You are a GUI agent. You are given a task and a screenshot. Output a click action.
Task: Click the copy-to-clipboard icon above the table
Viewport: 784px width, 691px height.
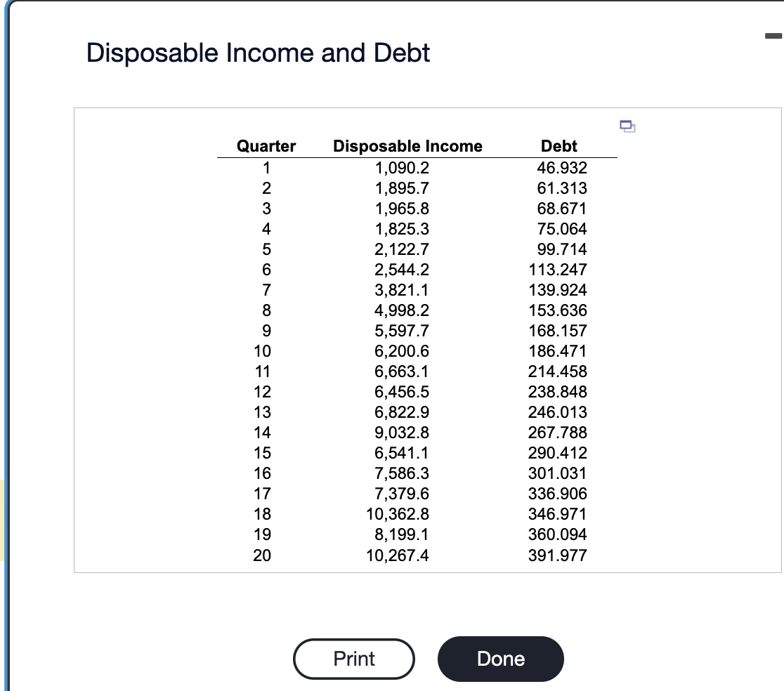pyautogui.click(x=627, y=126)
